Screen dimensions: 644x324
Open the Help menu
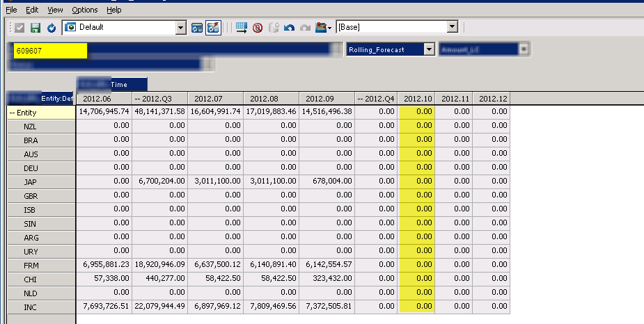113,10
